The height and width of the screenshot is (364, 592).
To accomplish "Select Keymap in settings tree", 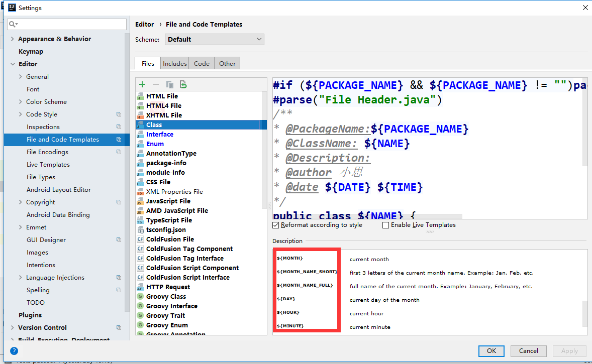I will coord(31,52).
